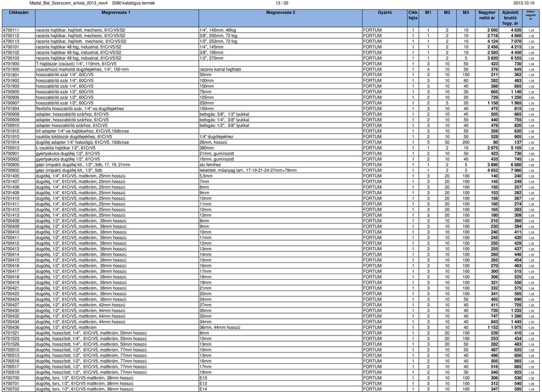Select item number 4700519

click(11, 372)
